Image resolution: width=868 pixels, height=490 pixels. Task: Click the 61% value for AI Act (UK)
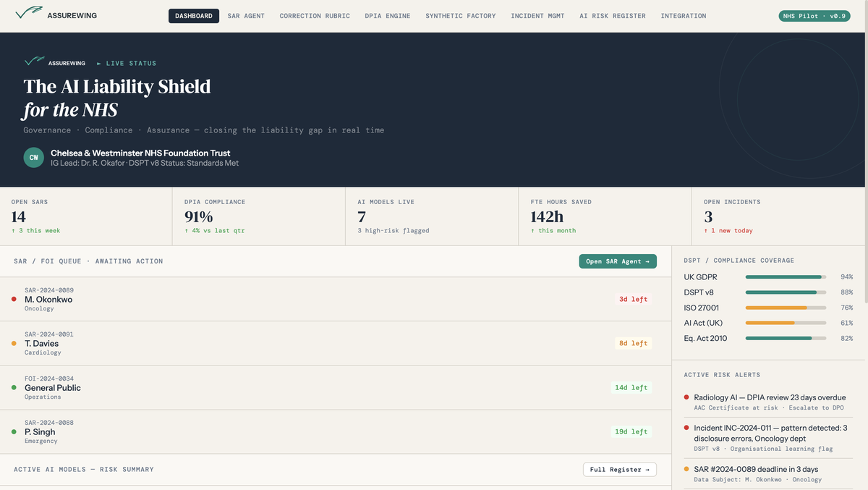pos(846,323)
